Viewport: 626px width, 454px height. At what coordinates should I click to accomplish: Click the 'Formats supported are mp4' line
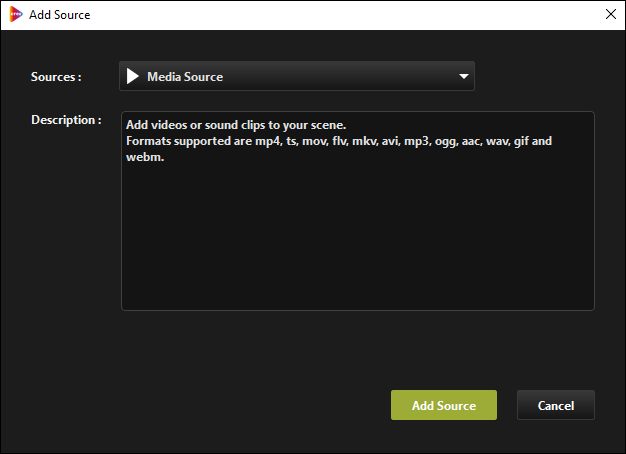339,141
